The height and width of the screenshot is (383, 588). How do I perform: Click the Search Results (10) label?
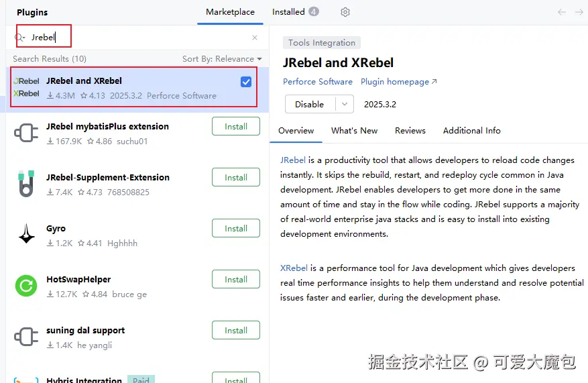(x=50, y=59)
